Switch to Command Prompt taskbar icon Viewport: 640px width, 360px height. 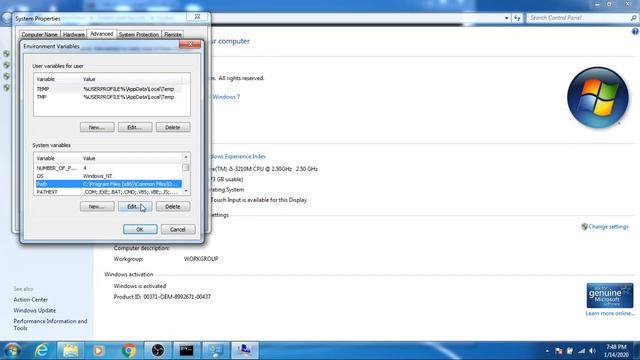[x=187, y=351]
